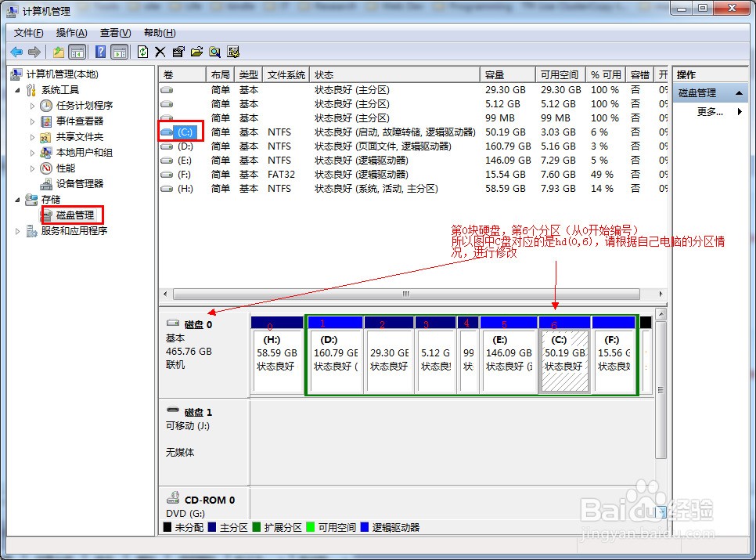Click the Up one level folder icon

pyautogui.click(x=59, y=52)
